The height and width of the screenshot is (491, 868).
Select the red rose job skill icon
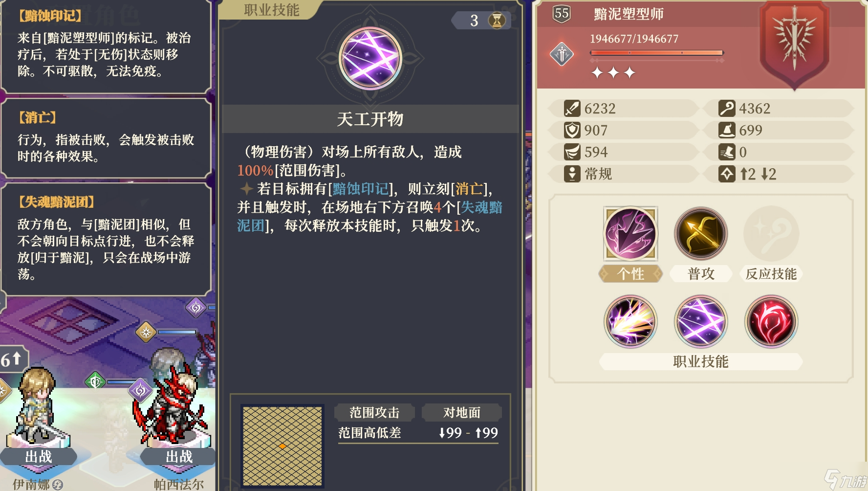[771, 321]
